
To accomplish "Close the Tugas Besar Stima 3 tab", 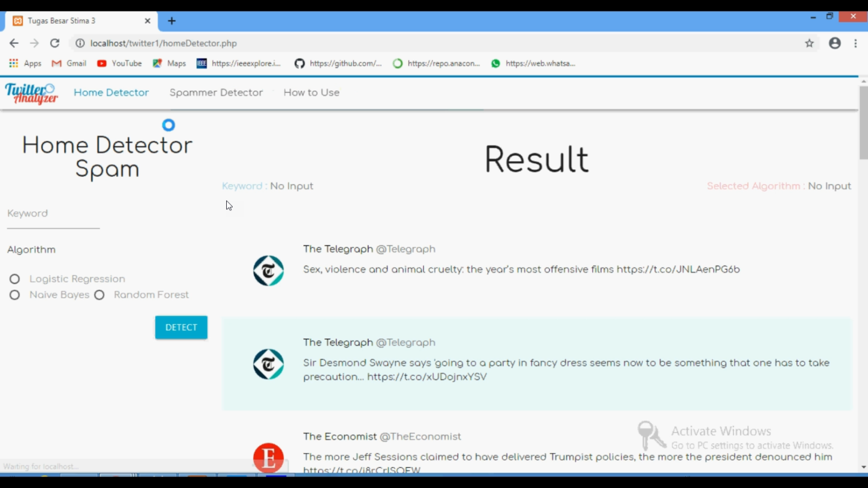I will point(148,21).
